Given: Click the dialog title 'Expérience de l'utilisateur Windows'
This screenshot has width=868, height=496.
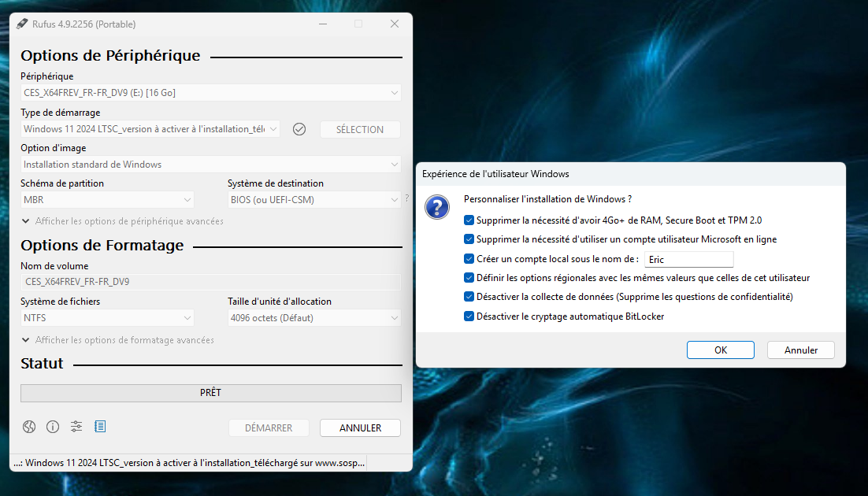Looking at the screenshot, I should tap(495, 174).
